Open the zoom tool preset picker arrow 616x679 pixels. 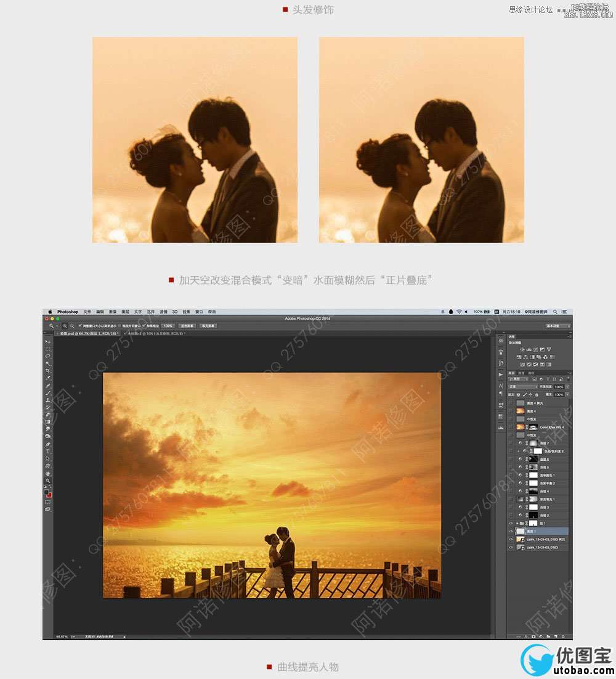coord(57,326)
